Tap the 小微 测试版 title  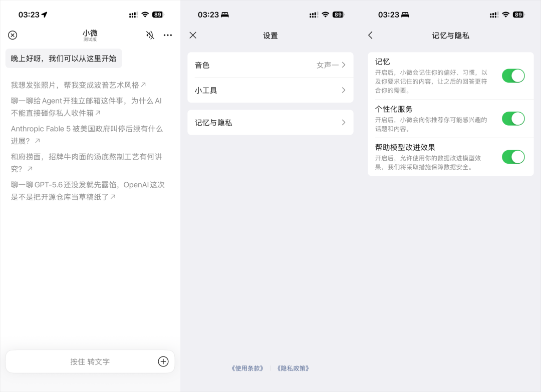pos(90,35)
